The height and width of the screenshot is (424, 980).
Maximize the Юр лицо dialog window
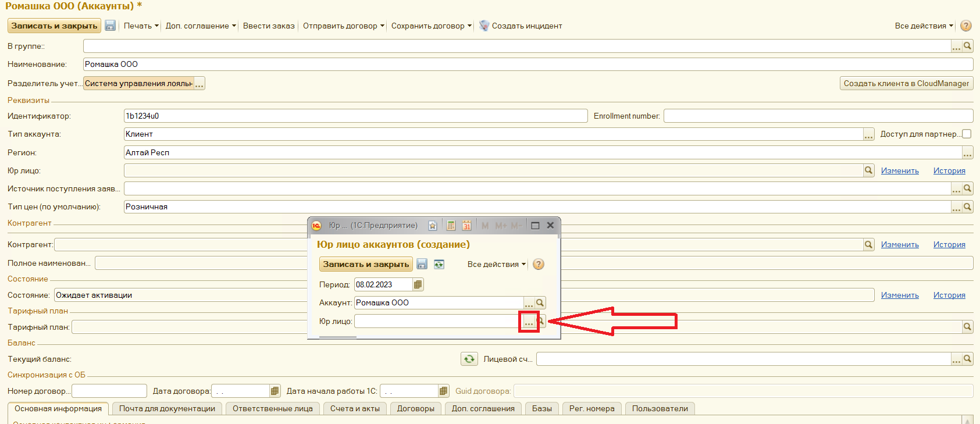click(535, 226)
